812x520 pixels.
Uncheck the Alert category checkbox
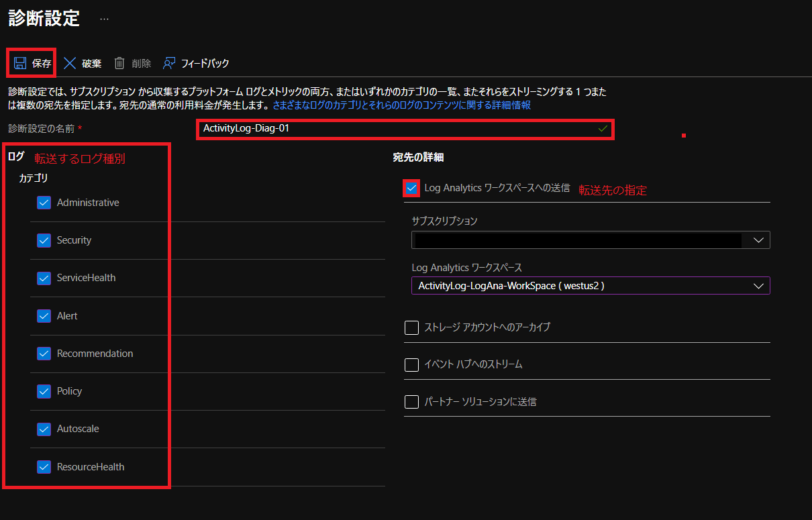[x=44, y=316]
